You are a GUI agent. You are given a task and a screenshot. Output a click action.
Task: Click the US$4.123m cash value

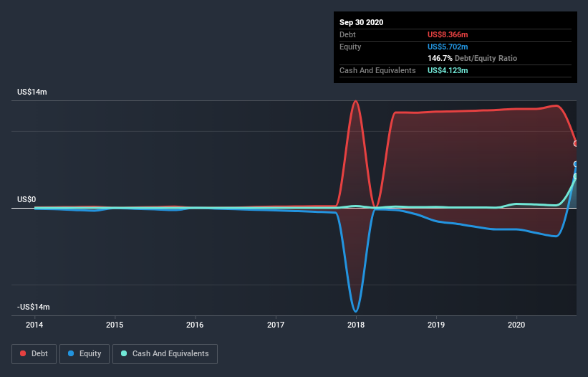(448, 70)
